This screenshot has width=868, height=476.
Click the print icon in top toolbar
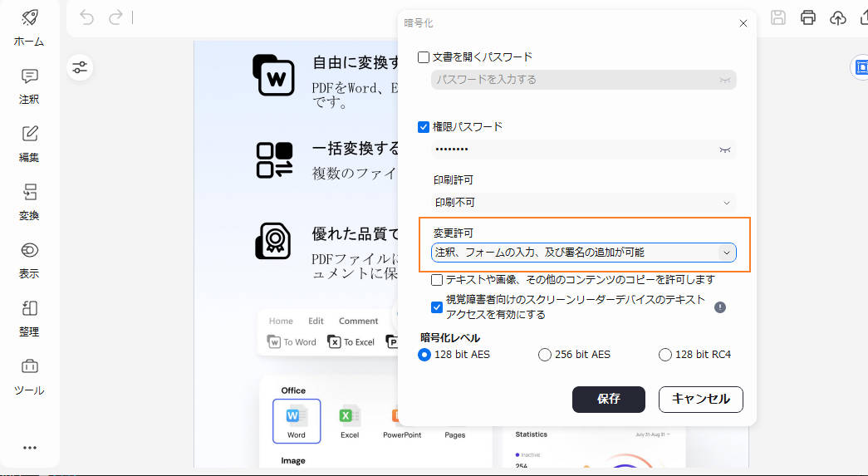(x=807, y=17)
